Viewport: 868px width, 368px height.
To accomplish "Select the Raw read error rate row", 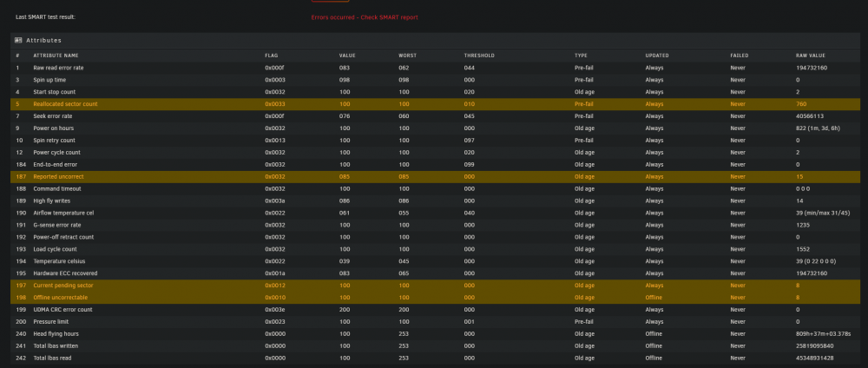I will point(435,68).
